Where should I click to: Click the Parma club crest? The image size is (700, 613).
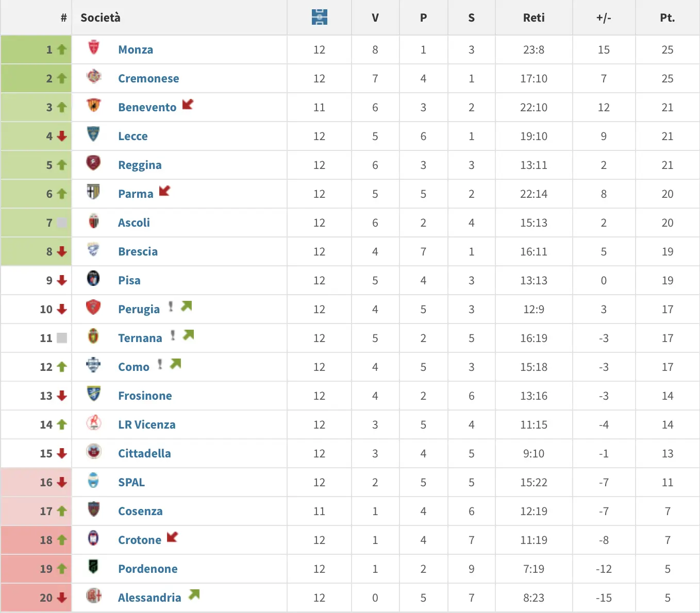[x=93, y=192]
